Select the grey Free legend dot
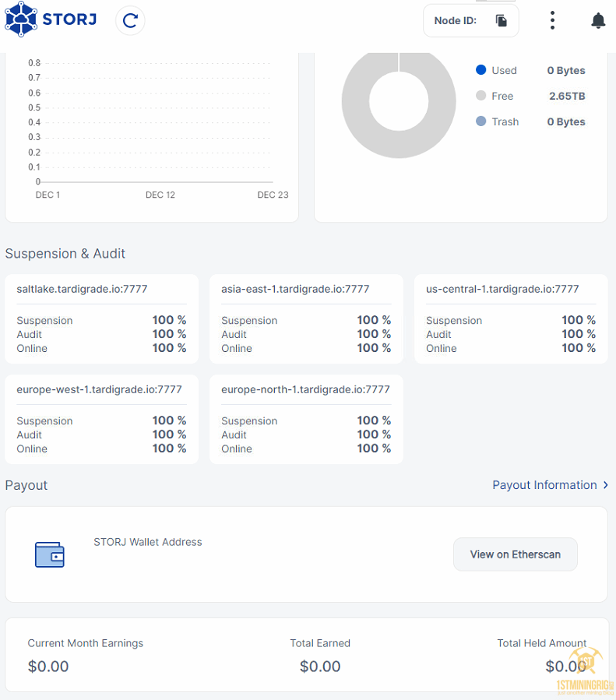This screenshot has height=700, width=616. point(480,96)
